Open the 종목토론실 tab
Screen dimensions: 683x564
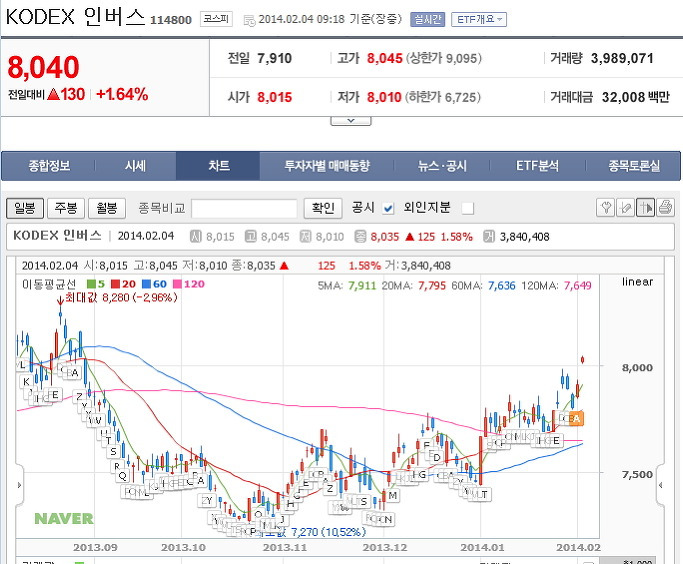(x=634, y=165)
